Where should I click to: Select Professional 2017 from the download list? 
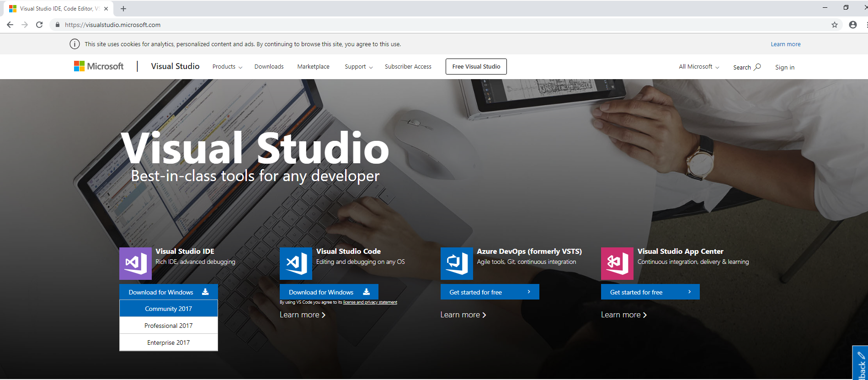(x=169, y=326)
